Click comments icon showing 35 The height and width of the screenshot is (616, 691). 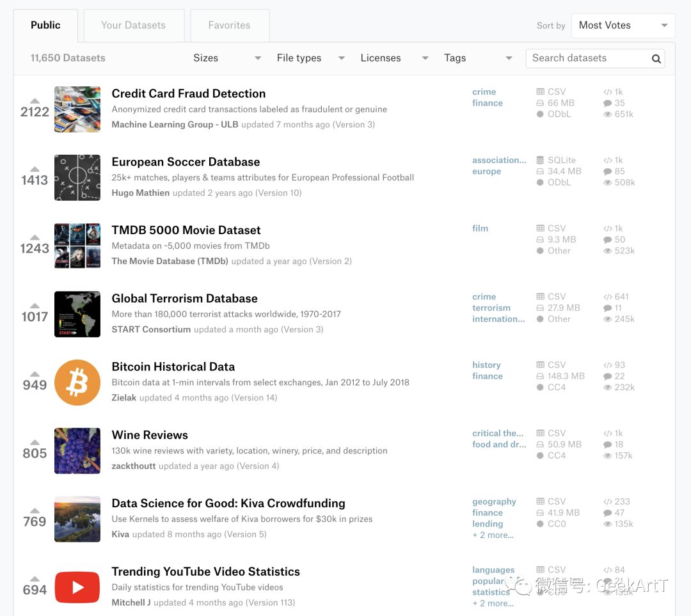point(608,103)
